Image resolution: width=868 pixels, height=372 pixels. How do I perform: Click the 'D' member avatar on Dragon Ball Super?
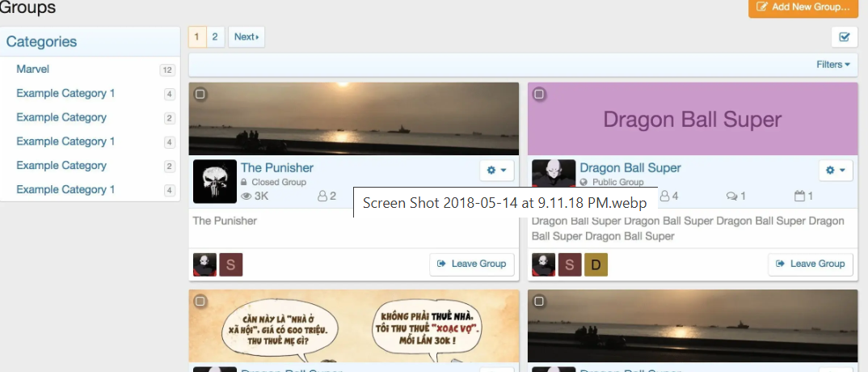596,264
